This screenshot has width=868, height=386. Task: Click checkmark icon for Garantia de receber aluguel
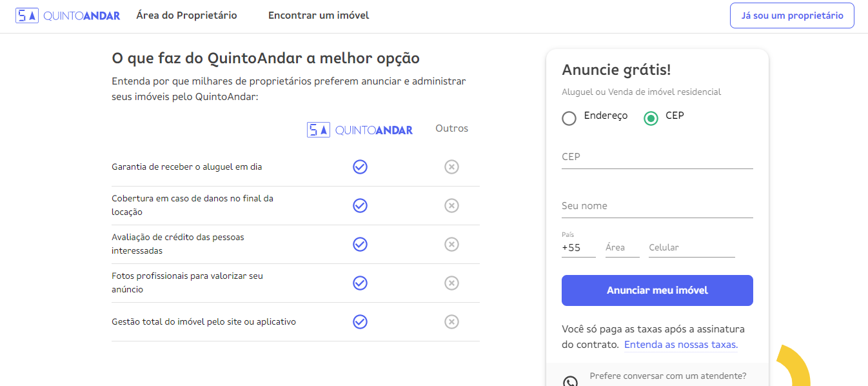click(360, 167)
